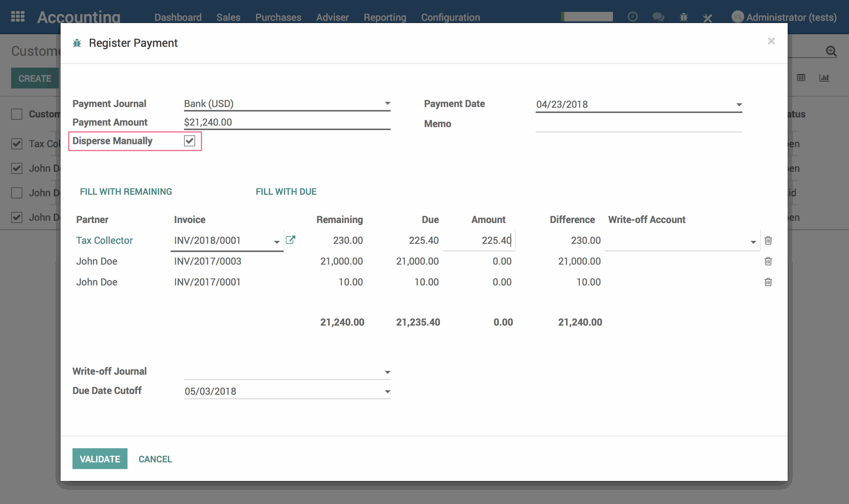Click the Validate button

(x=100, y=459)
